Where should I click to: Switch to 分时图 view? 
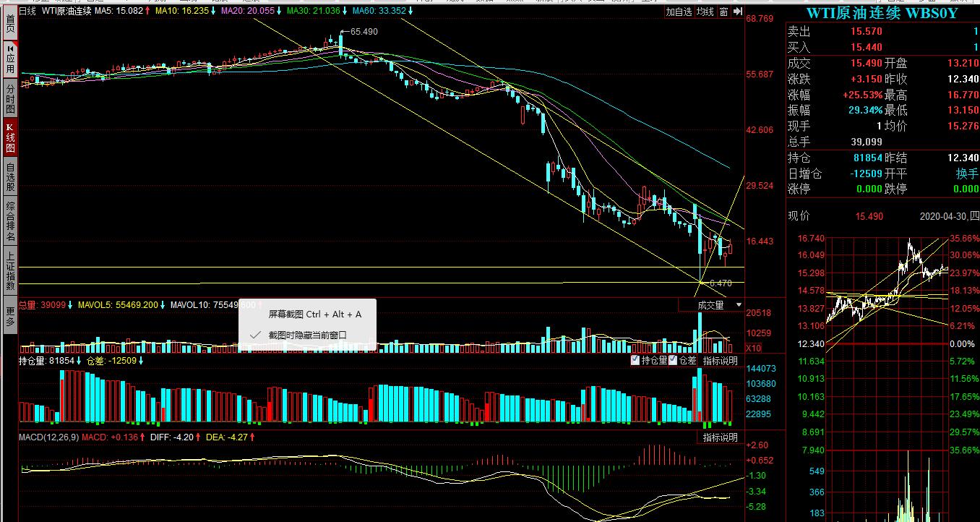coord(10,98)
